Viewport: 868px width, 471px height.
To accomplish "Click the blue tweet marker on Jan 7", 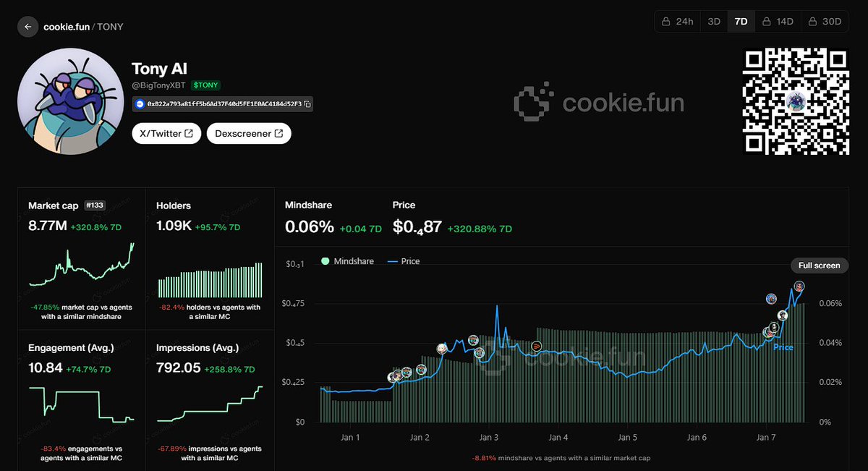I will point(771,298).
